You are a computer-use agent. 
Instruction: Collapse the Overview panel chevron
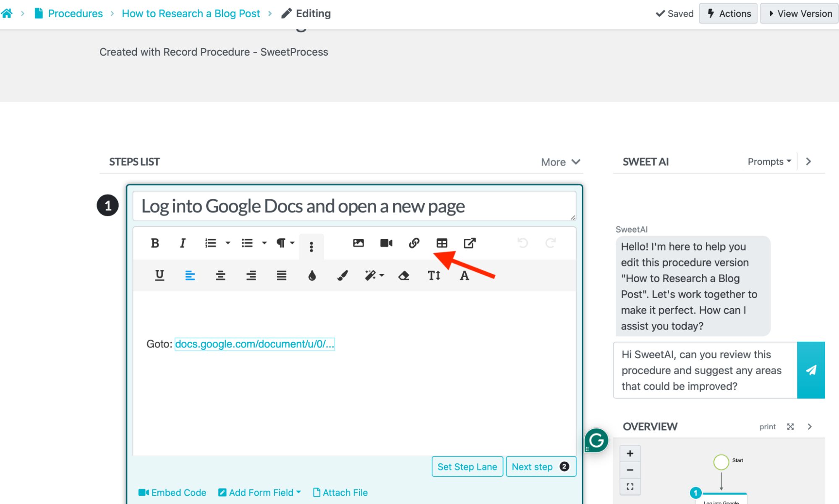[x=810, y=426]
